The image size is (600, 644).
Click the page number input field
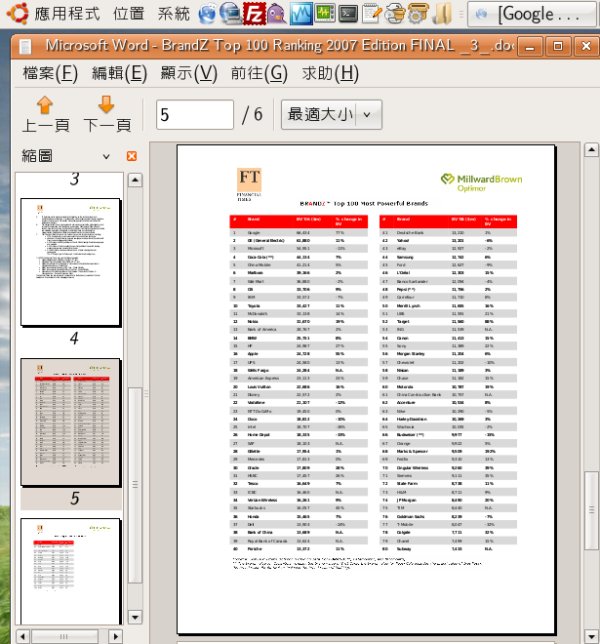[195, 115]
